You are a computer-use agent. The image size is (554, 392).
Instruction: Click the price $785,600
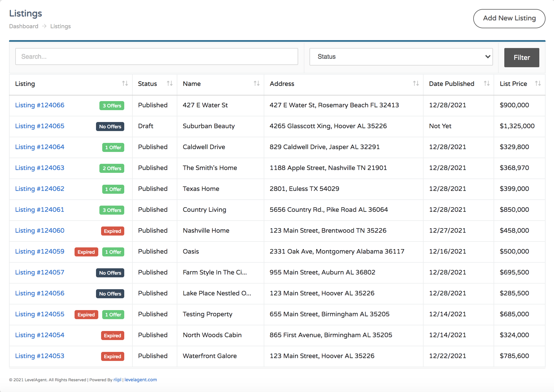[x=514, y=356]
